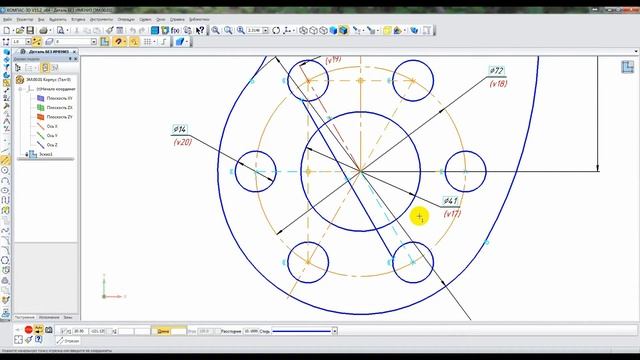640x360 pixels.
Task: Open the grid options dropdown arrow
Action: point(155,42)
